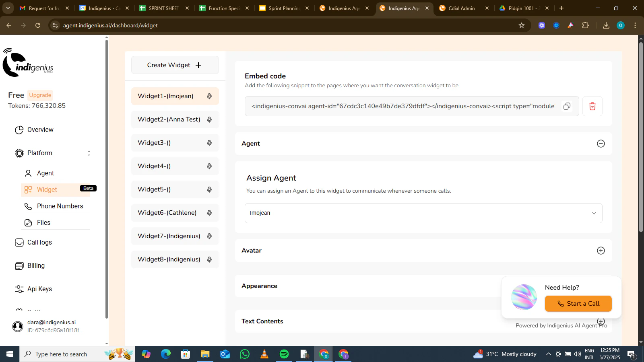Open Overview in sidebar
The image size is (644, 362).
point(34,130)
